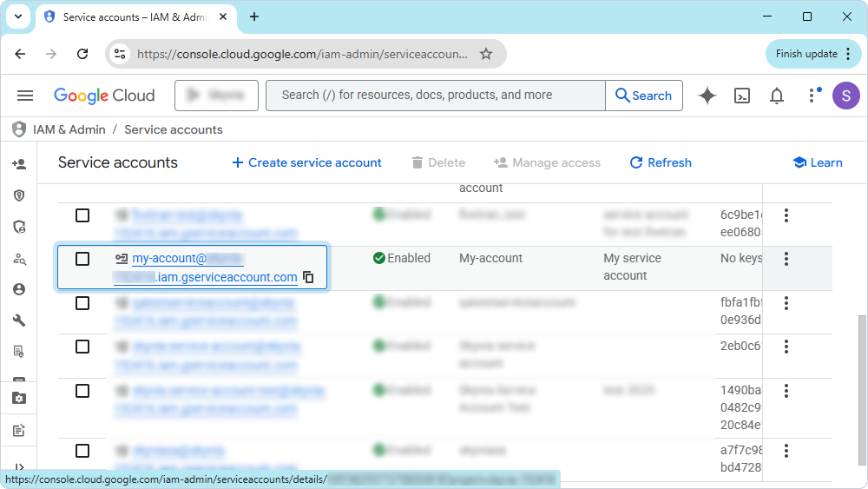
Task: Open the project selector dropdown
Action: (217, 96)
